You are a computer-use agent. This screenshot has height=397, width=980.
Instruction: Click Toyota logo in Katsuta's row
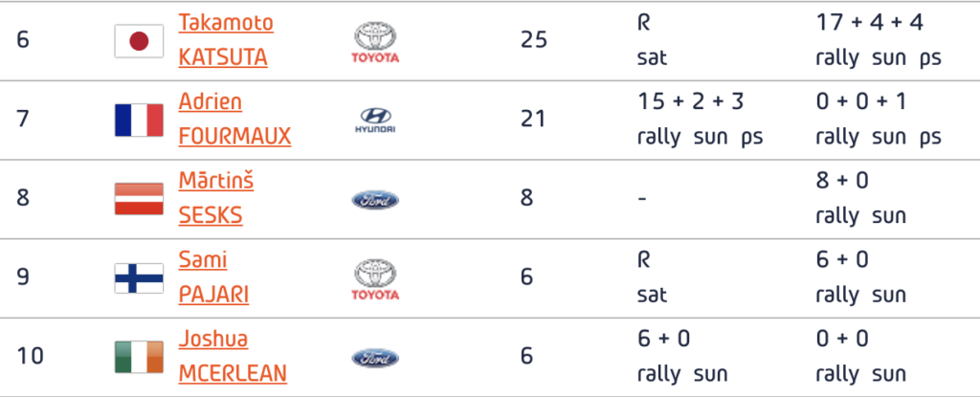click(375, 41)
